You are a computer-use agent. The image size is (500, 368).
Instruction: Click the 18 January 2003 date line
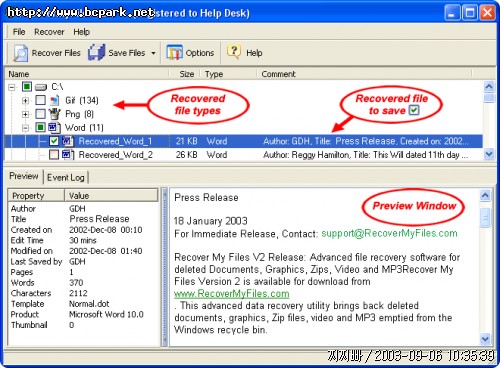pyautogui.click(x=211, y=221)
